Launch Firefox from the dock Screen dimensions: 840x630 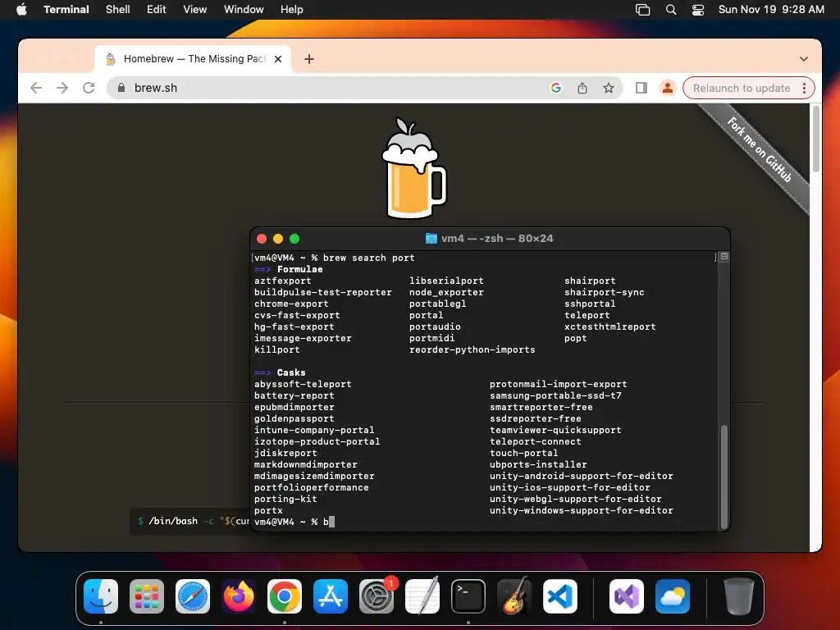(x=239, y=596)
